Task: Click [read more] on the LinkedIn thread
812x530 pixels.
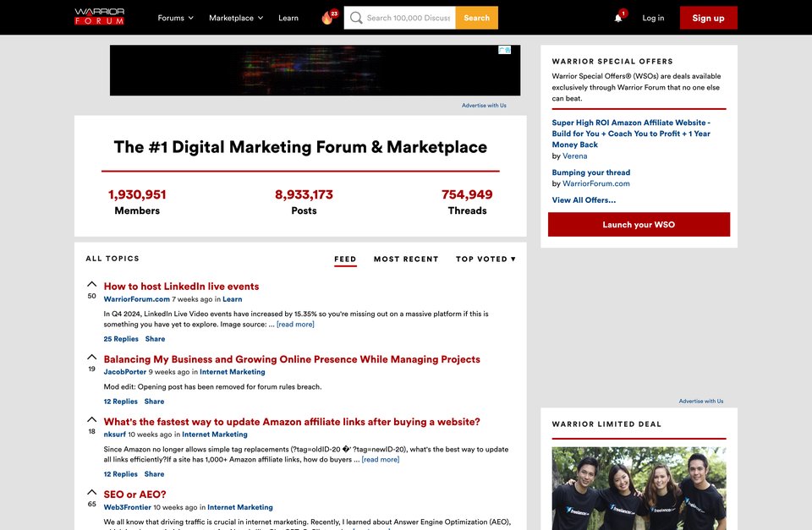Action: [295, 325]
